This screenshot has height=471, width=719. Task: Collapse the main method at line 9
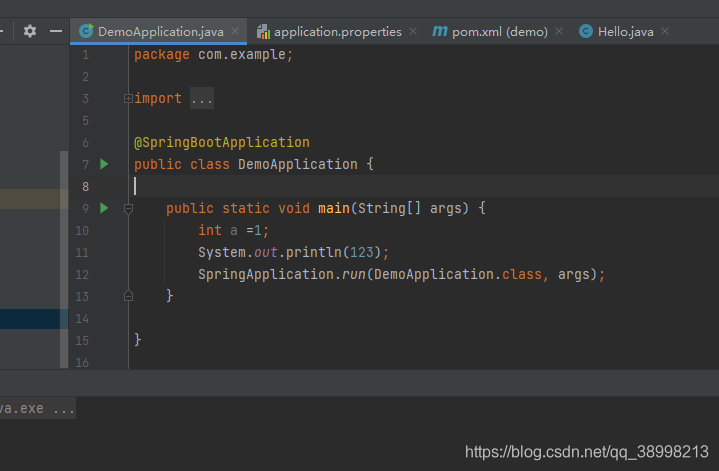[x=128, y=209]
